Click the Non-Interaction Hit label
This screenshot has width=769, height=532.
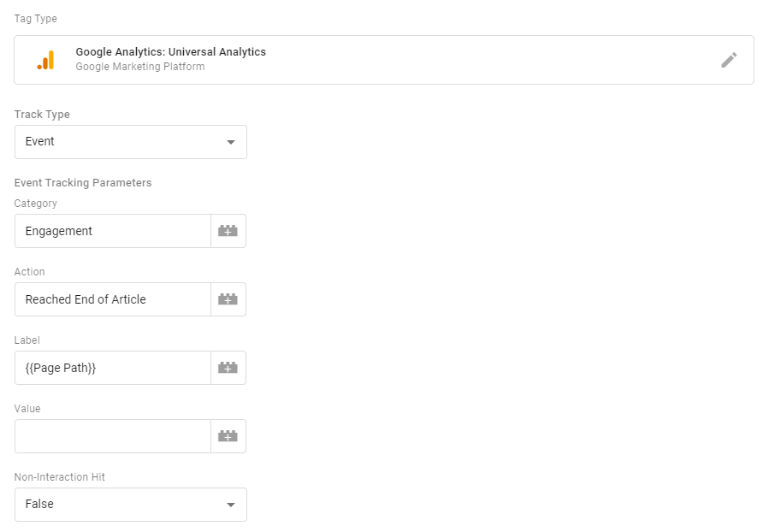(x=60, y=477)
